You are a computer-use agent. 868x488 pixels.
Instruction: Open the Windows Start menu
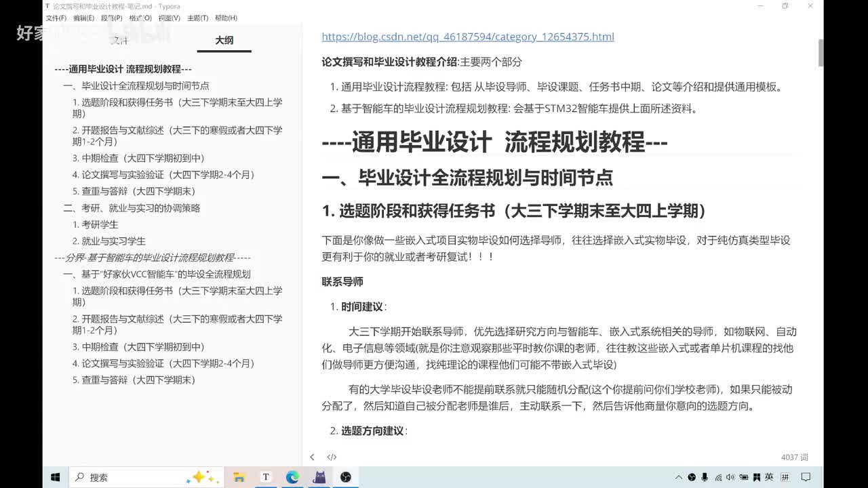tap(56, 477)
